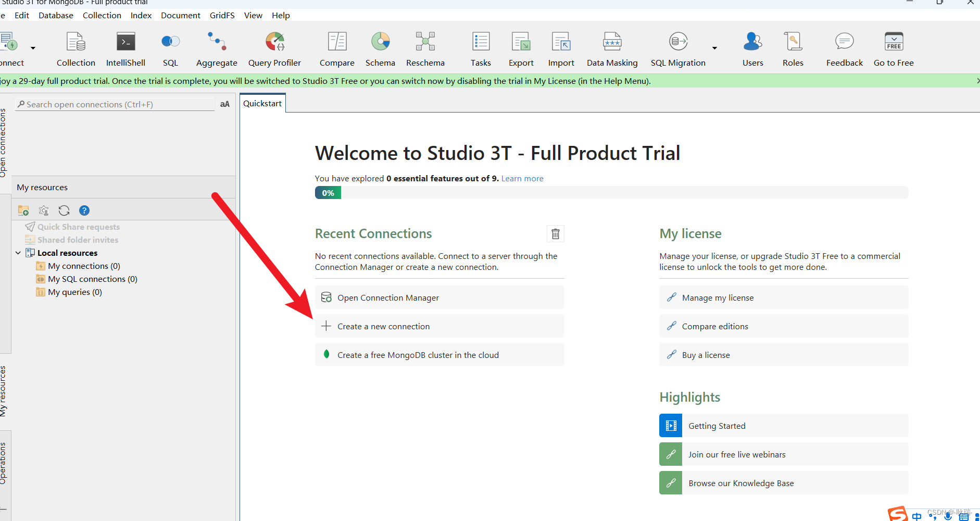Image resolution: width=980 pixels, height=521 pixels.
Task: Open the Aggregate editor
Action: pyautogui.click(x=217, y=49)
